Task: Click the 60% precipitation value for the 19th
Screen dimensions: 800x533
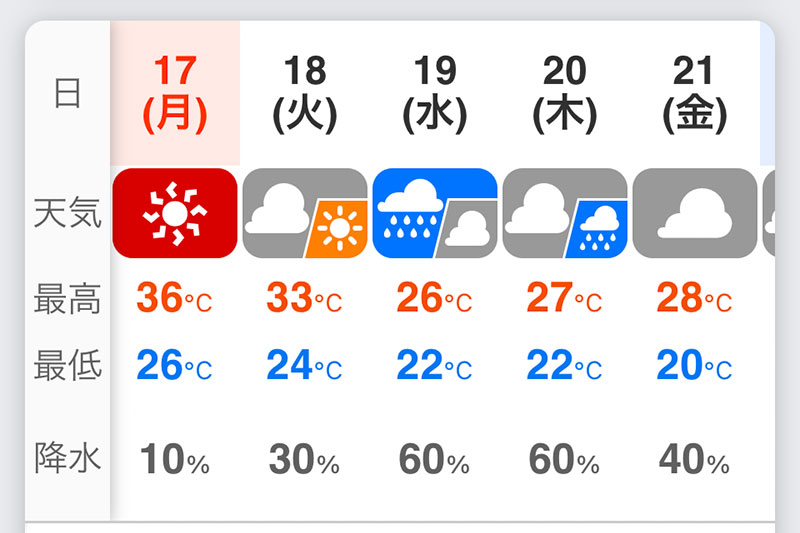Action: coord(435,460)
